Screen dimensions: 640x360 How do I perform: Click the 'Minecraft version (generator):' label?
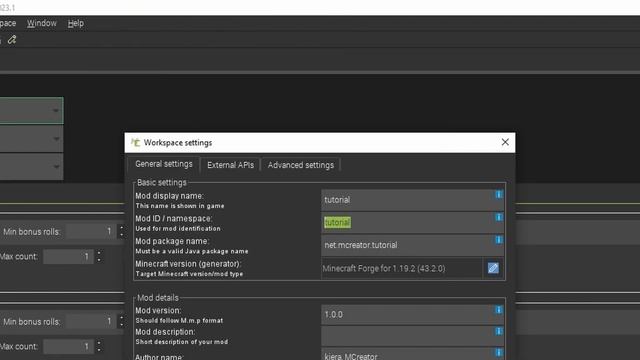[188, 264]
